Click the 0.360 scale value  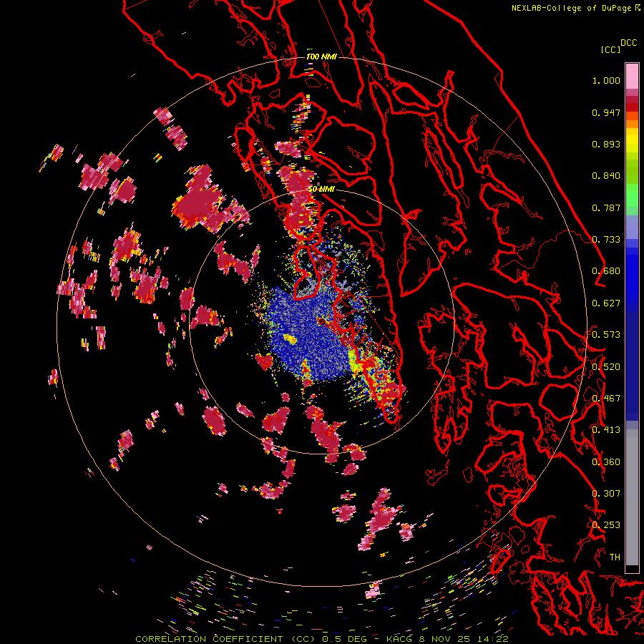[x=606, y=462]
